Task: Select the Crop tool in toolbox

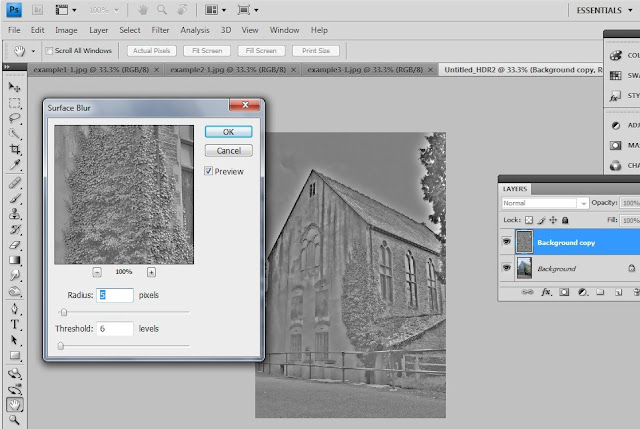Action: tap(15, 149)
